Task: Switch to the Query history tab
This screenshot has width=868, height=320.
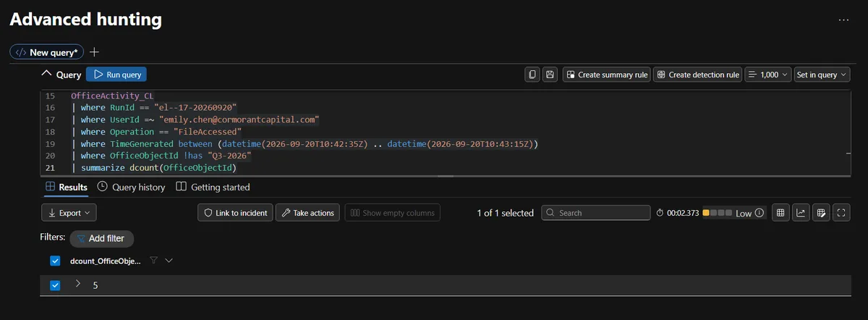Action: point(131,187)
